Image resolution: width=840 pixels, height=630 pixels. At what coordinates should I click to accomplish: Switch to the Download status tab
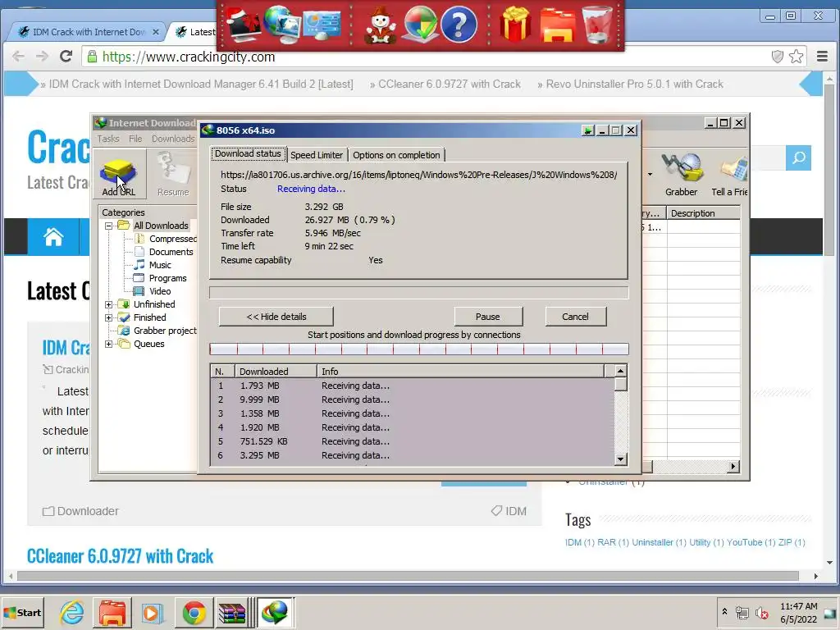[248, 153]
